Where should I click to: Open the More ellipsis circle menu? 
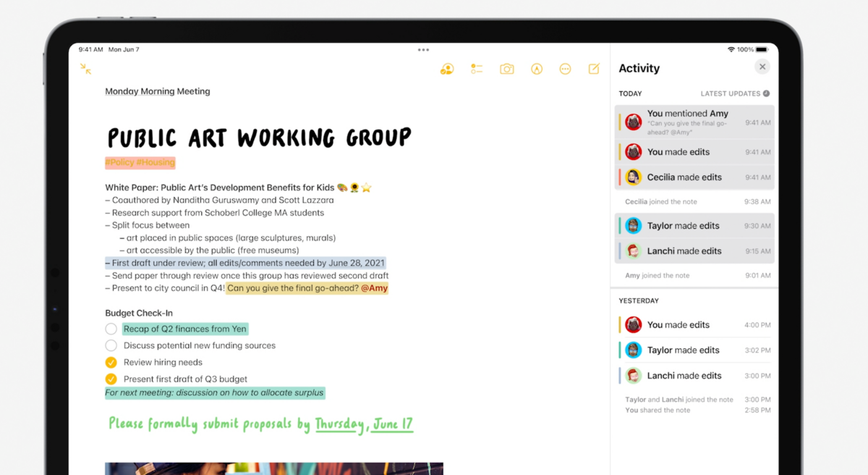click(x=566, y=69)
